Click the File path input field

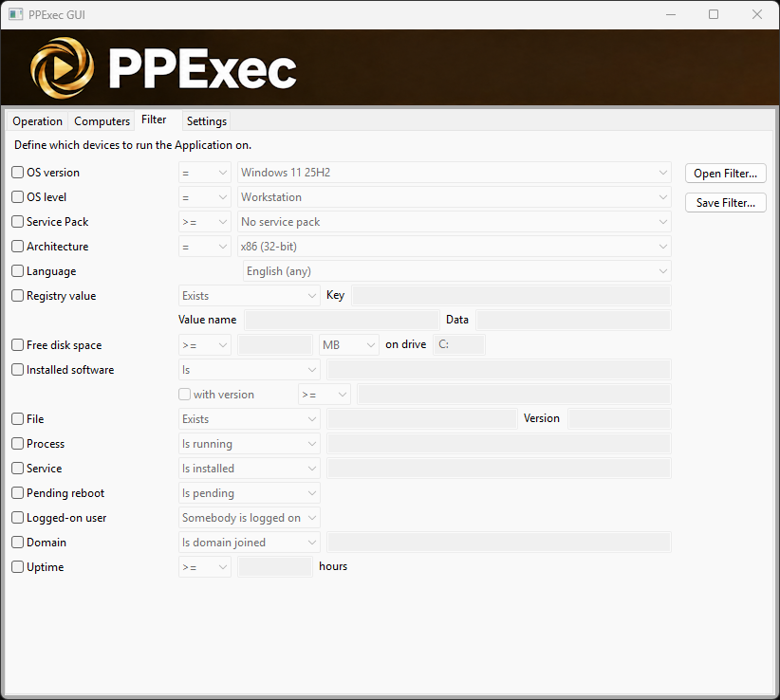click(x=422, y=418)
